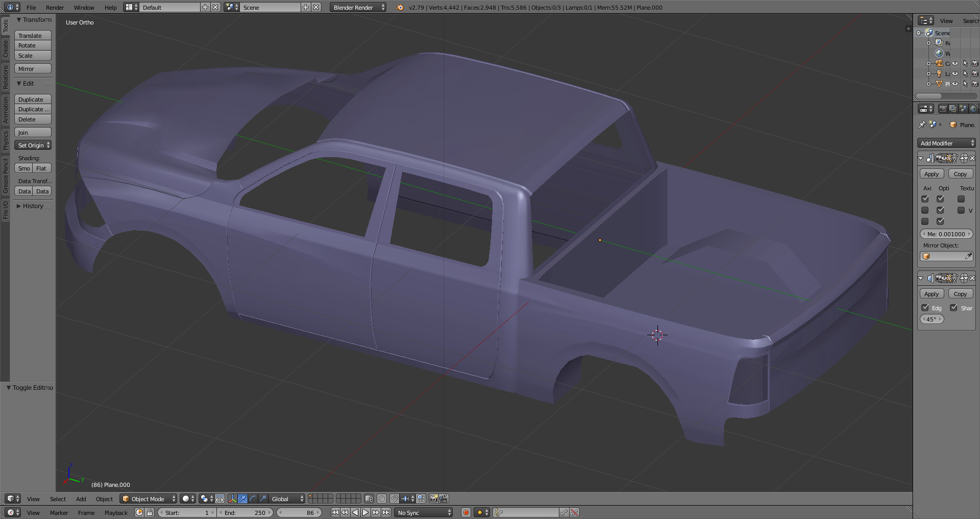This screenshot has width=980, height=519.
Task: Expand the History panel
Action: point(33,206)
